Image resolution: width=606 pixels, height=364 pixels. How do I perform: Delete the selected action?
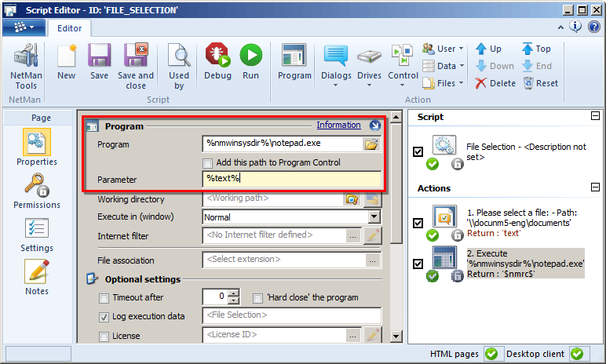click(x=495, y=83)
